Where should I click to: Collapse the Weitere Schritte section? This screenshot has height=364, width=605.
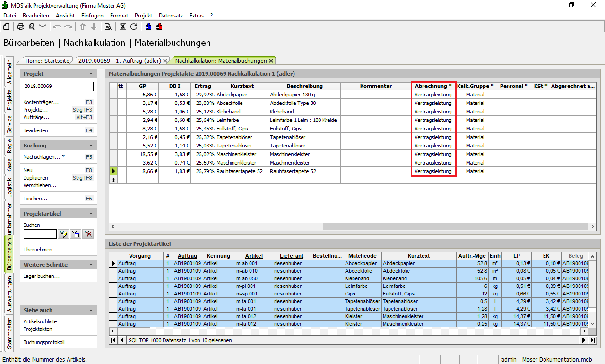pyautogui.click(x=91, y=265)
